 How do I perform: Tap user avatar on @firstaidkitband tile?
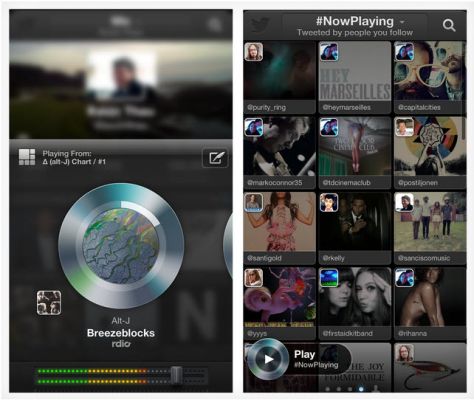click(329, 278)
